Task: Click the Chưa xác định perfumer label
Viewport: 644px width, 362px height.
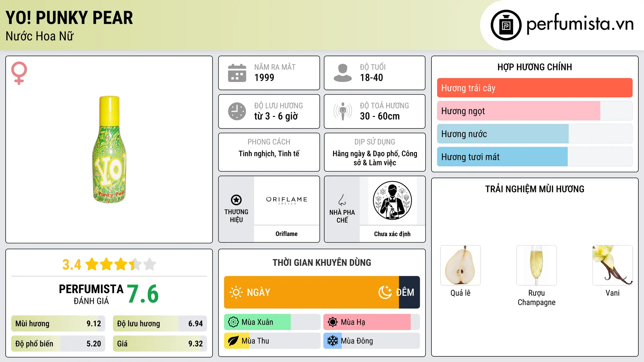Action: pyautogui.click(x=392, y=234)
